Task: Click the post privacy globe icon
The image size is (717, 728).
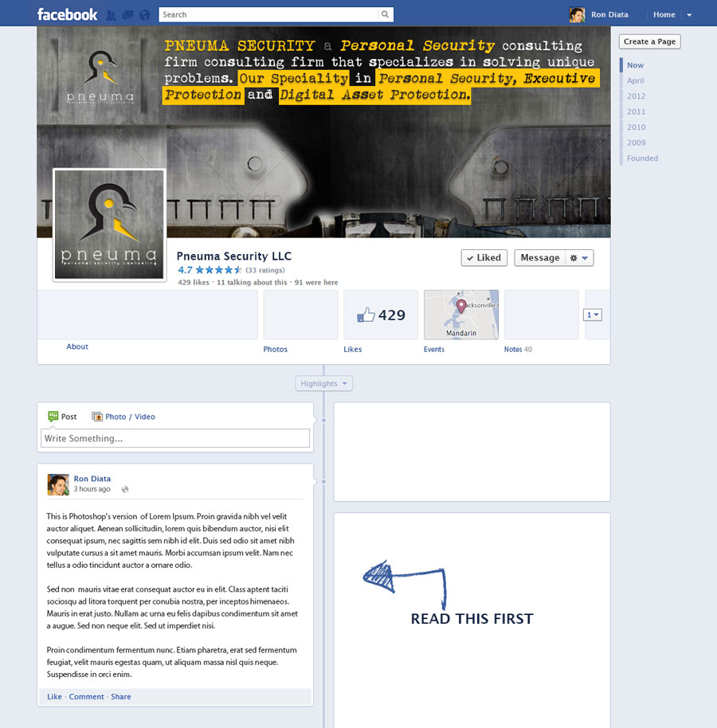Action: point(125,489)
